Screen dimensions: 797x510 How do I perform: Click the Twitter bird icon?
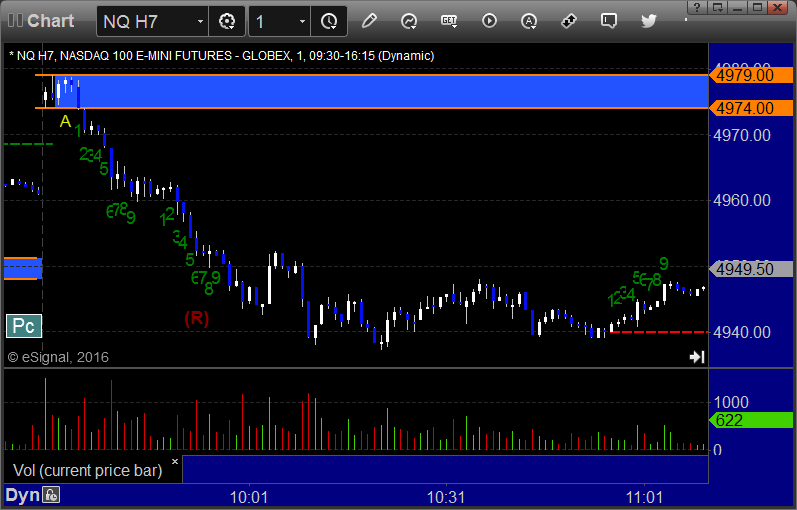point(649,21)
